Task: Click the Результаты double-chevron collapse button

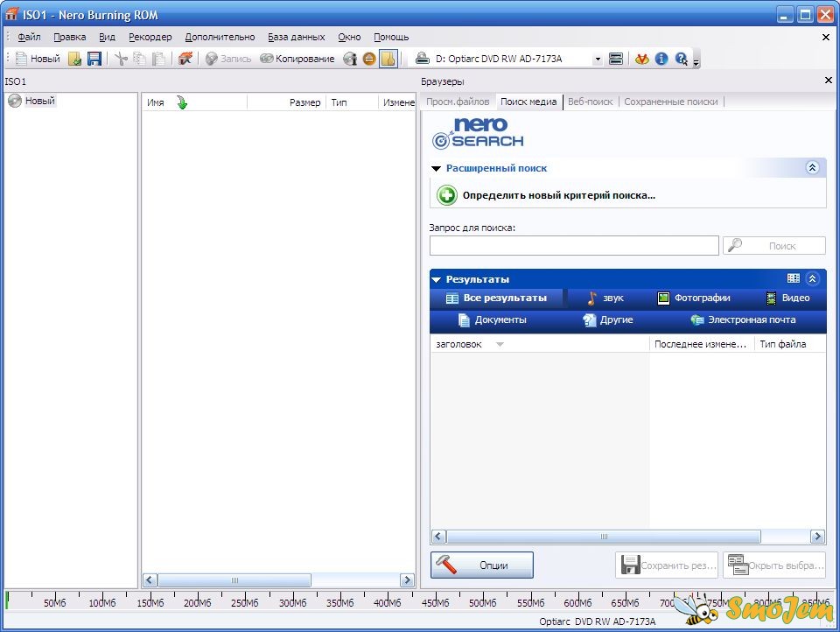Action: [812, 278]
